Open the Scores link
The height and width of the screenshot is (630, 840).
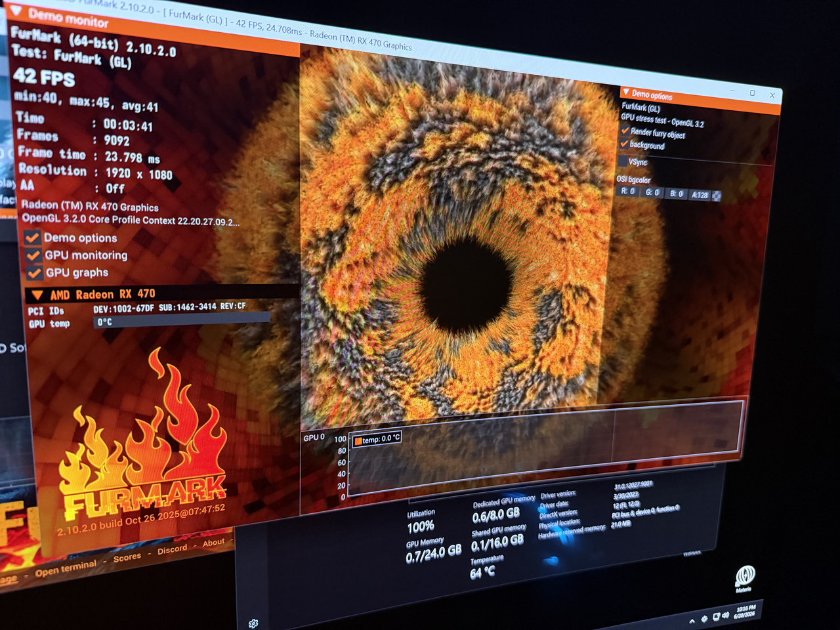(x=127, y=557)
